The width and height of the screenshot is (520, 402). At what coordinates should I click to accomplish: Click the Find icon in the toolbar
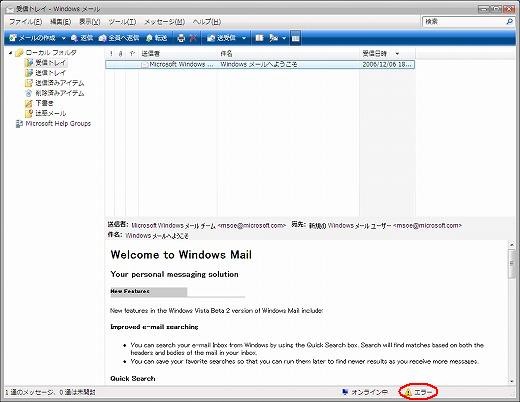pyautogui.click(x=274, y=38)
